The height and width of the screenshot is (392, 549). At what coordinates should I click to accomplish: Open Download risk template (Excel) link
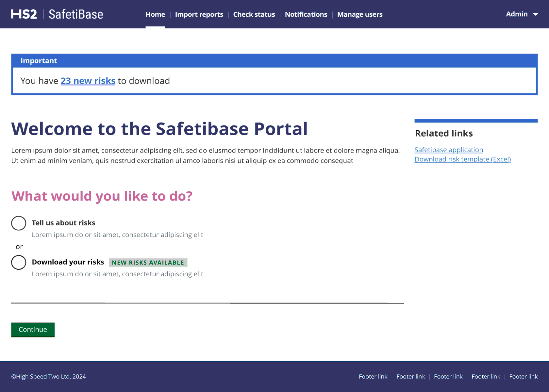(x=462, y=159)
